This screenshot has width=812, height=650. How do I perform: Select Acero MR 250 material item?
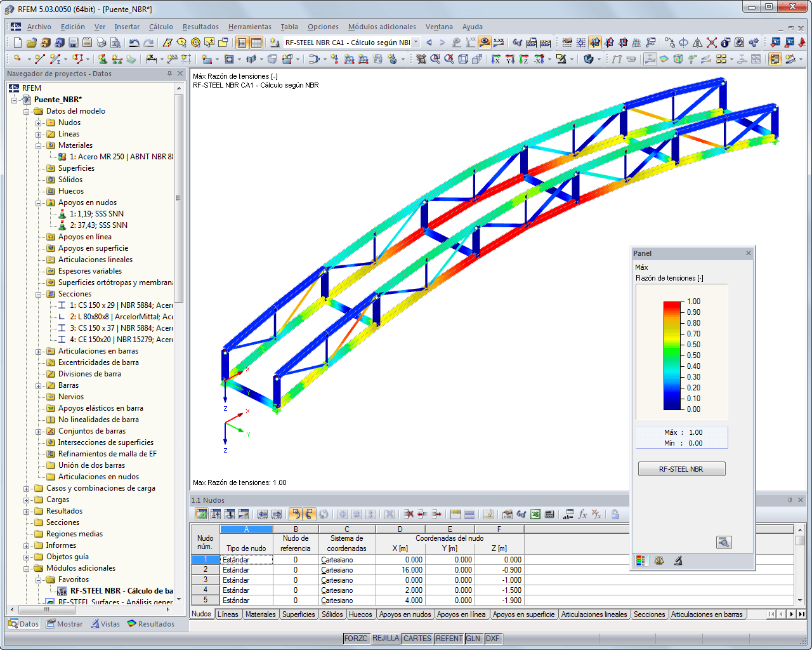(115, 157)
